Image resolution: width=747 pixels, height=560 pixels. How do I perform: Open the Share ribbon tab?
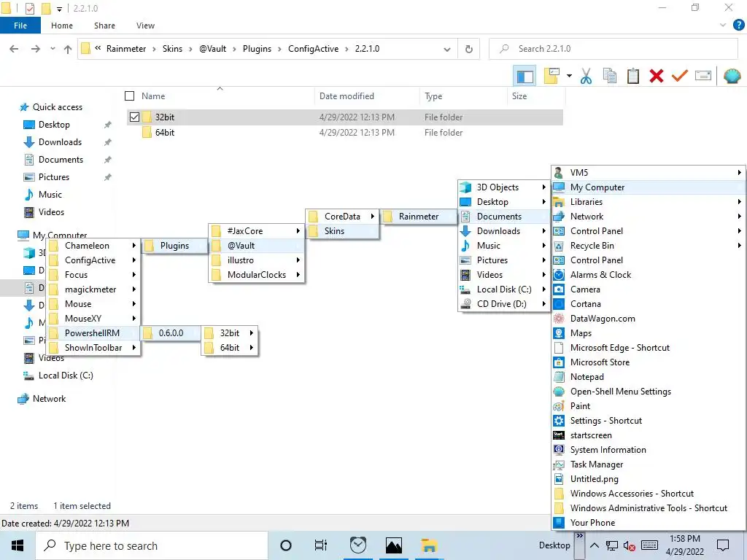104,26
